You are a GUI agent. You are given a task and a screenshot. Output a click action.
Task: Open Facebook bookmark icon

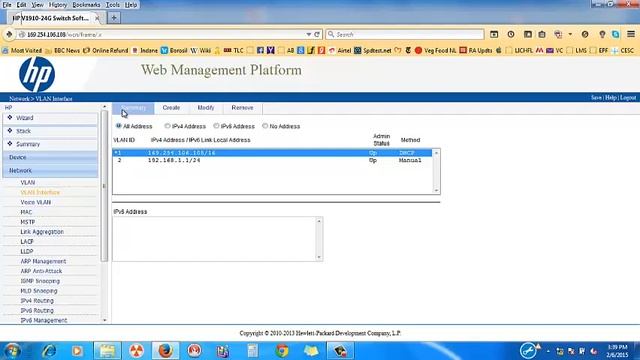pyautogui.click(x=260, y=51)
